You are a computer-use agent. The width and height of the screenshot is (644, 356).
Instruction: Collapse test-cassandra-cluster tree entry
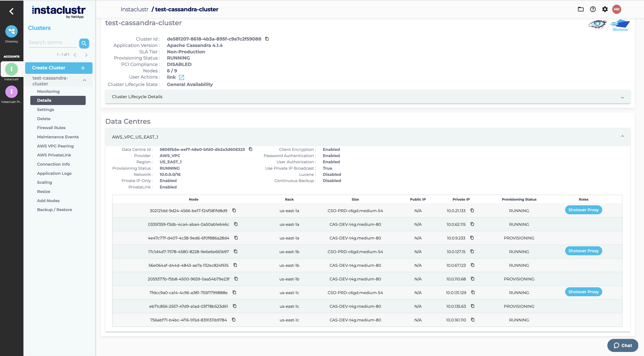tap(85, 80)
